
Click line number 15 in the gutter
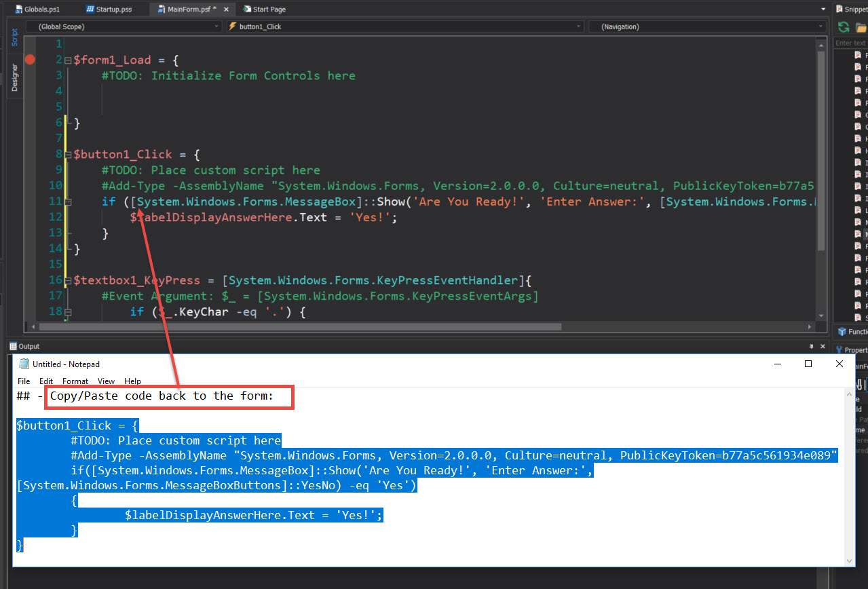click(56, 265)
